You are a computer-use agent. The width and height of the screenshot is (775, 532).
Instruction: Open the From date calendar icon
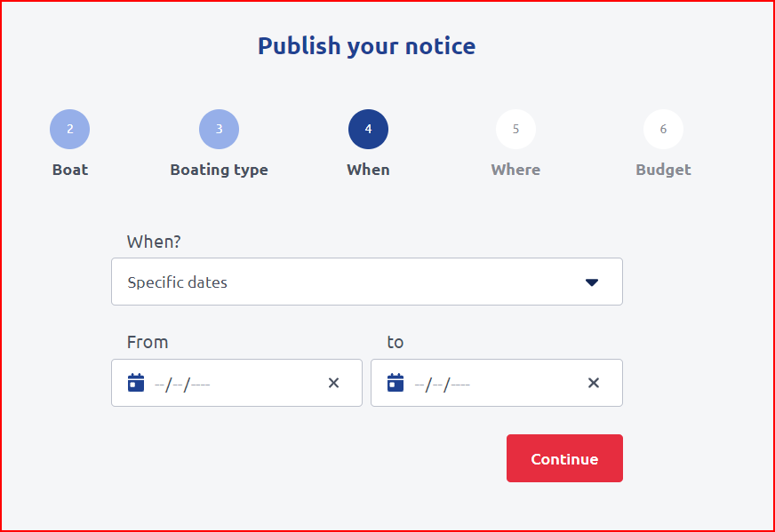point(136,383)
